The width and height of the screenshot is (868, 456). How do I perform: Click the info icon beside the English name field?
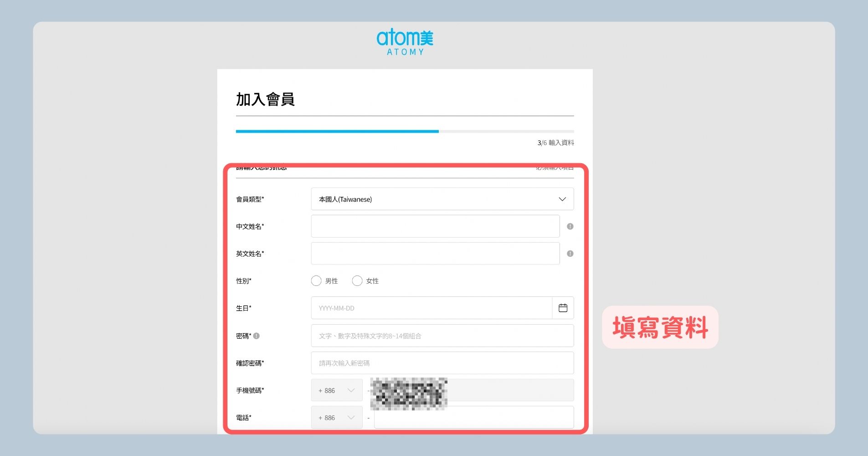(570, 253)
